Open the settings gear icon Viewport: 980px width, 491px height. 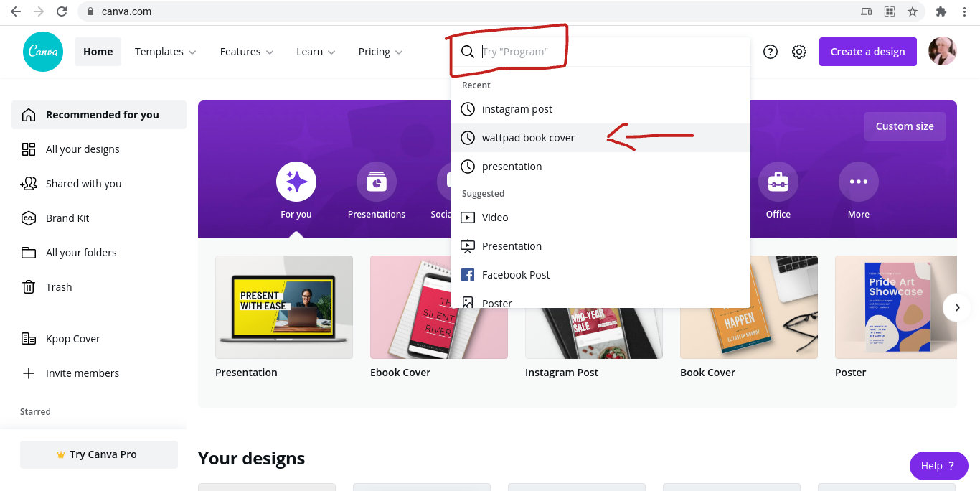click(799, 52)
